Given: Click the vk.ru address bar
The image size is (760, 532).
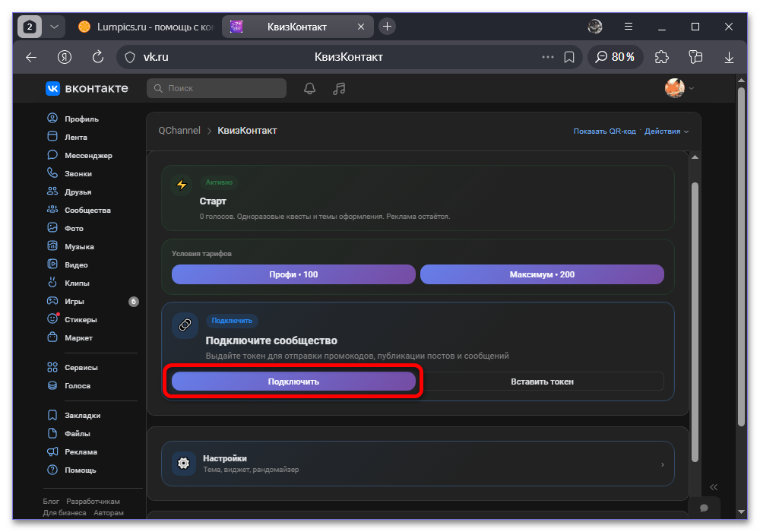Looking at the screenshot, I should click(x=349, y=57).
